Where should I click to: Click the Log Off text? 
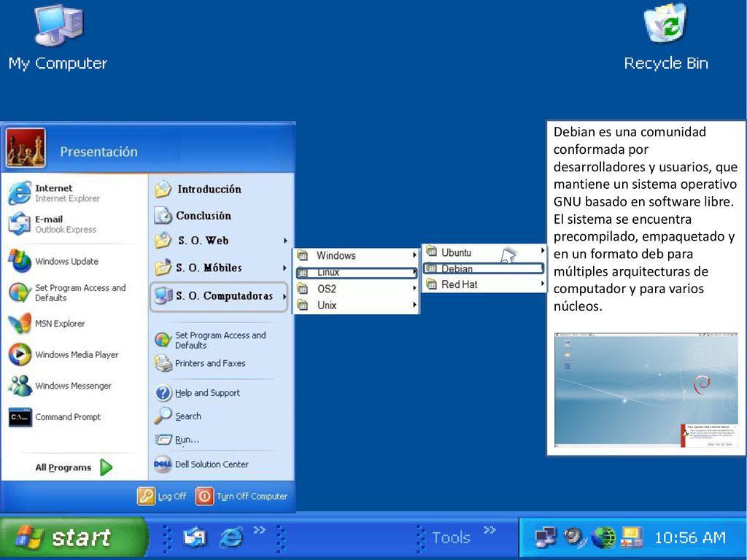click(x=172, y=496)
